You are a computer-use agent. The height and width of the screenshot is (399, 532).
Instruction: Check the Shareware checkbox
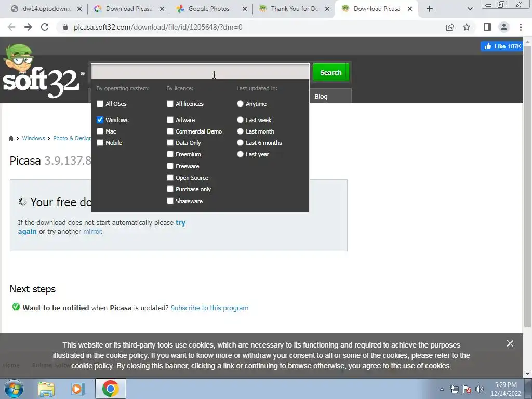pos(170,201)
